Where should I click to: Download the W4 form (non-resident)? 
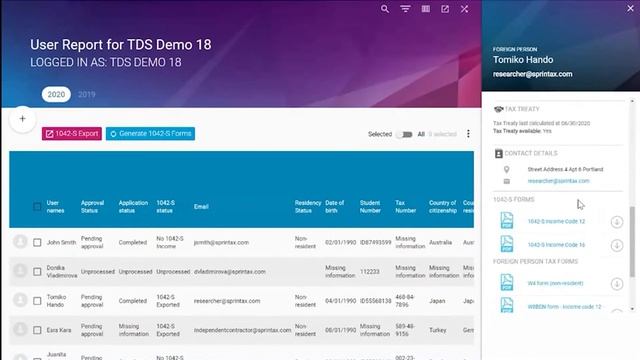pyautogui.click(x=617, y=284)
